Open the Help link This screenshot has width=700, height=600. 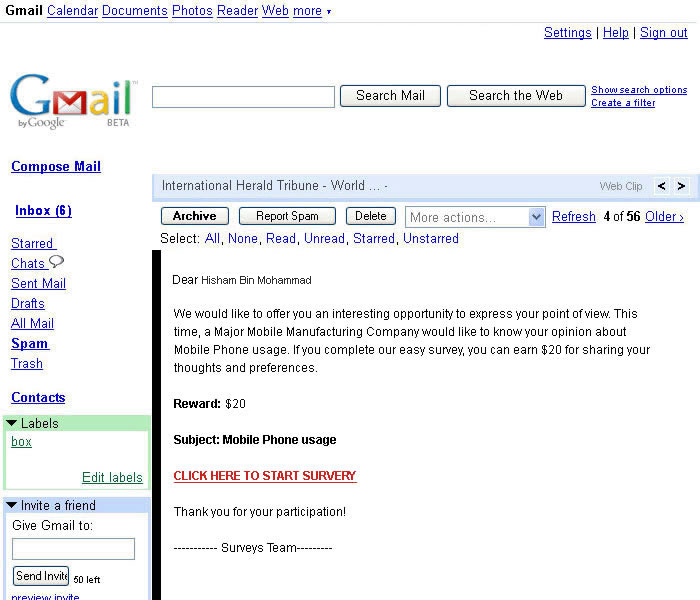(616, 33)
